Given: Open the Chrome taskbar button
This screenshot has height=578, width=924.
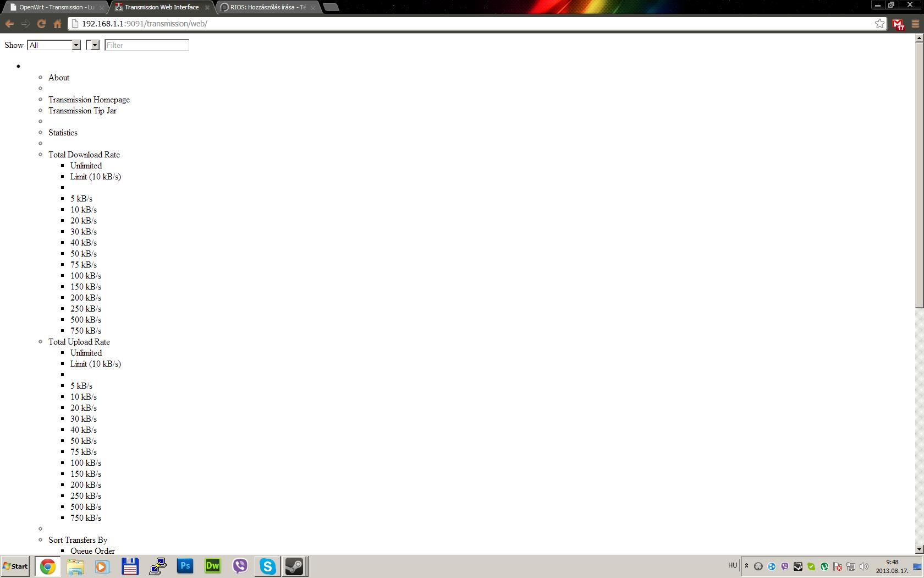Looking at the screenshot, I should point(48,566).
